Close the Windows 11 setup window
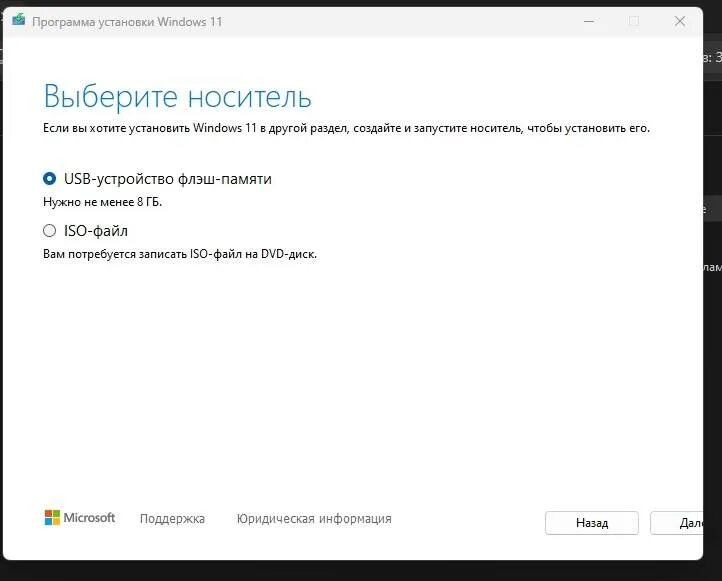 point(680,21)
